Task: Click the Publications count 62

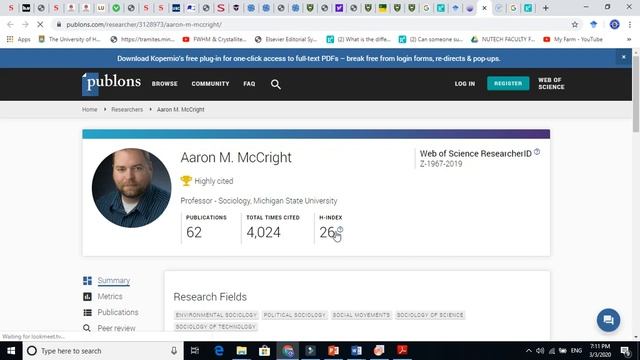Action: (x=194, y=232)
